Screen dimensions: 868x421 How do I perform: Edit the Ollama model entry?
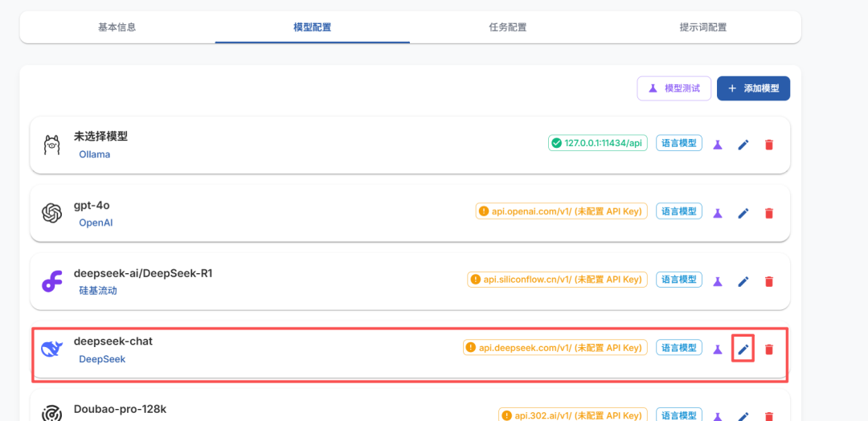(x=743, y=145)
